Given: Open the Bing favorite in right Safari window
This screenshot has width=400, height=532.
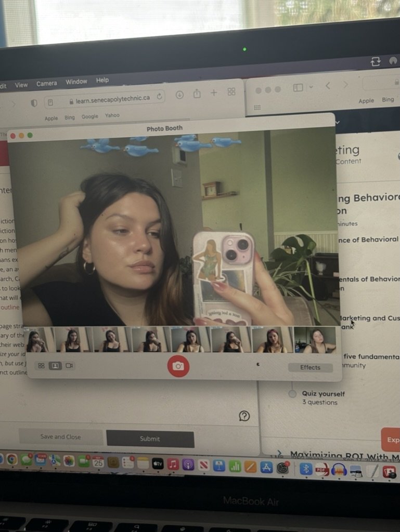Looking at the screenshot, I should (388, 99).
